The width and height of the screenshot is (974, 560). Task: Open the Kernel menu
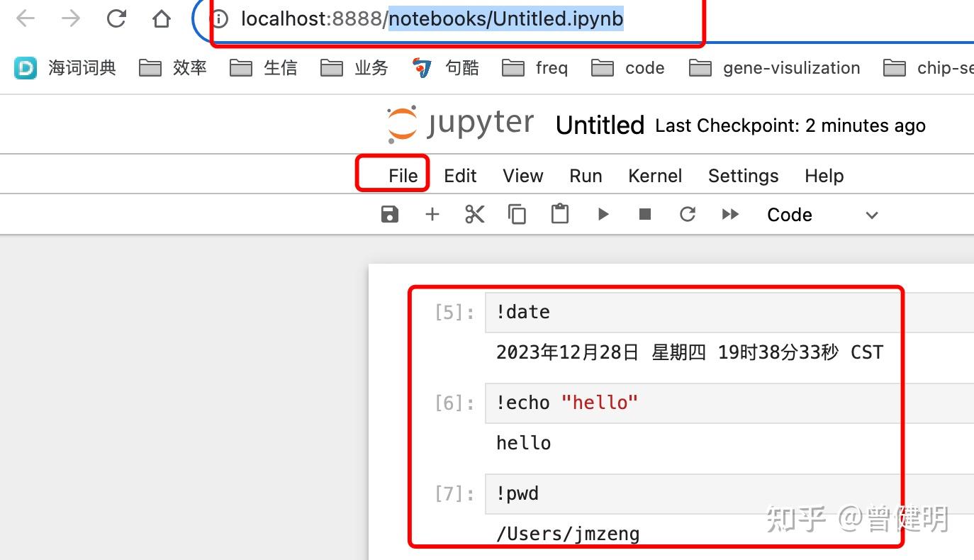coord(655,176)
